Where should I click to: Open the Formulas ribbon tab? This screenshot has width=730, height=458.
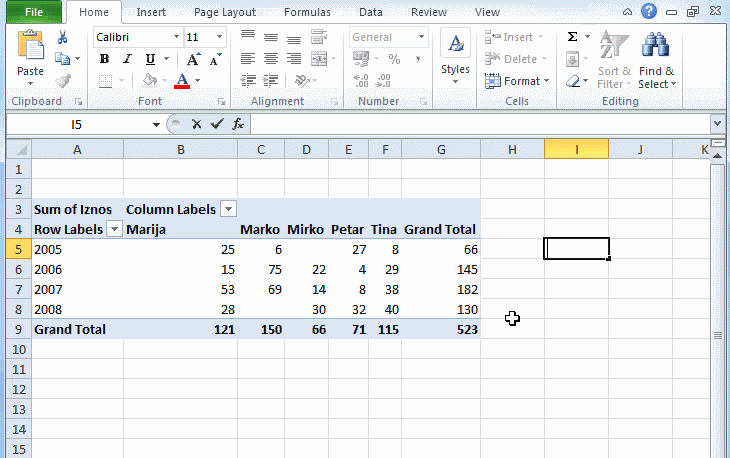[x=307, y=13]
